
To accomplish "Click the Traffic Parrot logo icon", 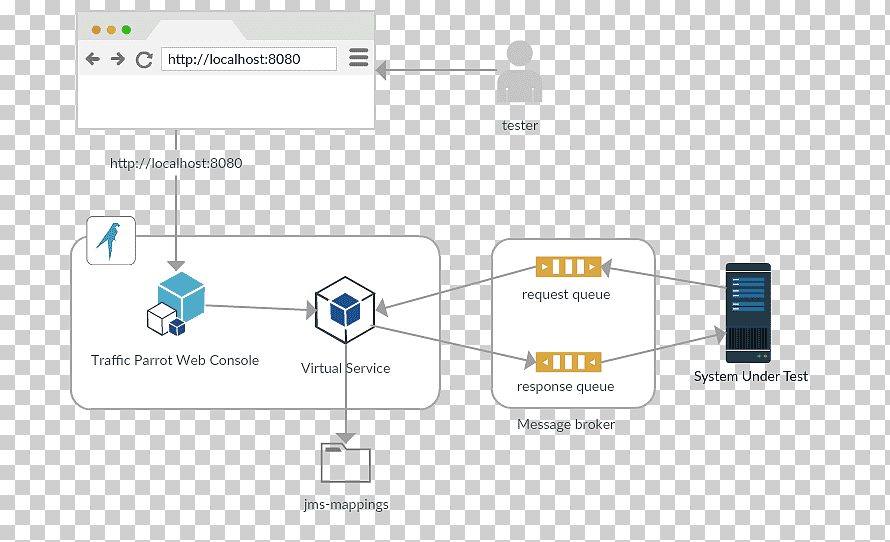I will [111, 241].
